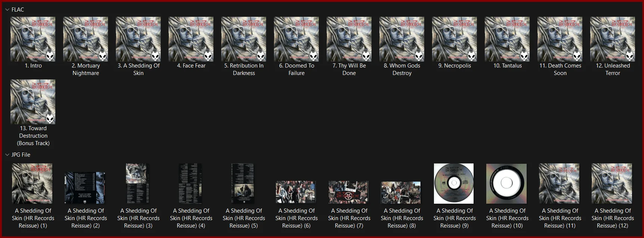
Task: Select cover art Reissue (12) thumbnail
Action: pyautogui.click(x=612, y=184)
